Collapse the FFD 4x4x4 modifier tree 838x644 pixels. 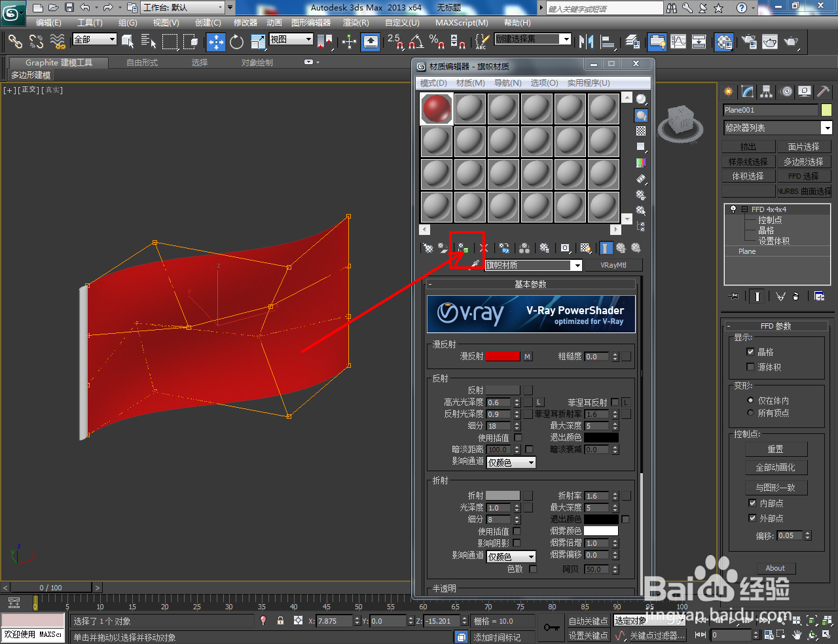[x=744, y=209]
